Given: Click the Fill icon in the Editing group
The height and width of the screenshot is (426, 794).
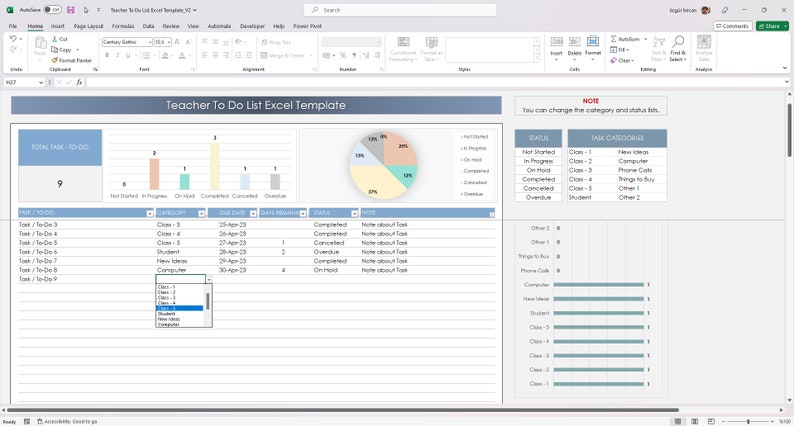Looking at the screenshot, I should coord(613,50).
